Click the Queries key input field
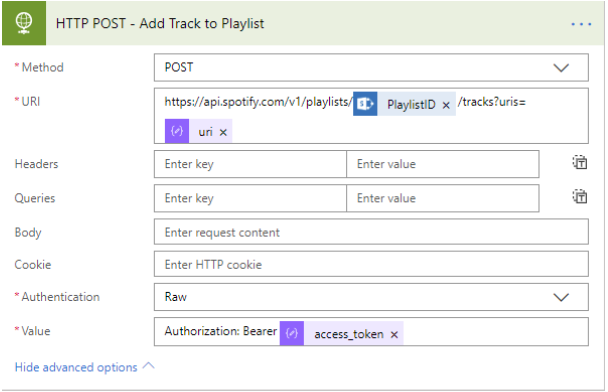The height and width of the screenshot is (392, 608). (x=250, y=198)
